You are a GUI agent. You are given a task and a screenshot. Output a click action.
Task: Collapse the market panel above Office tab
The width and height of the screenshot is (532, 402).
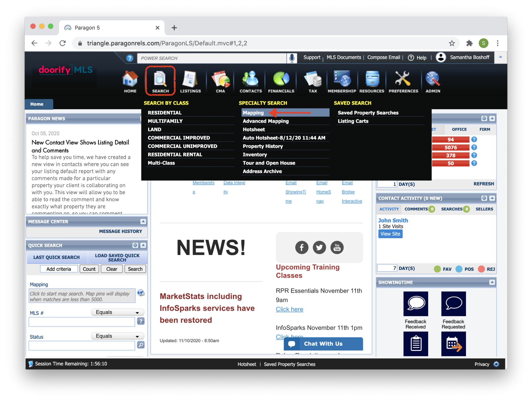(492, 118)
